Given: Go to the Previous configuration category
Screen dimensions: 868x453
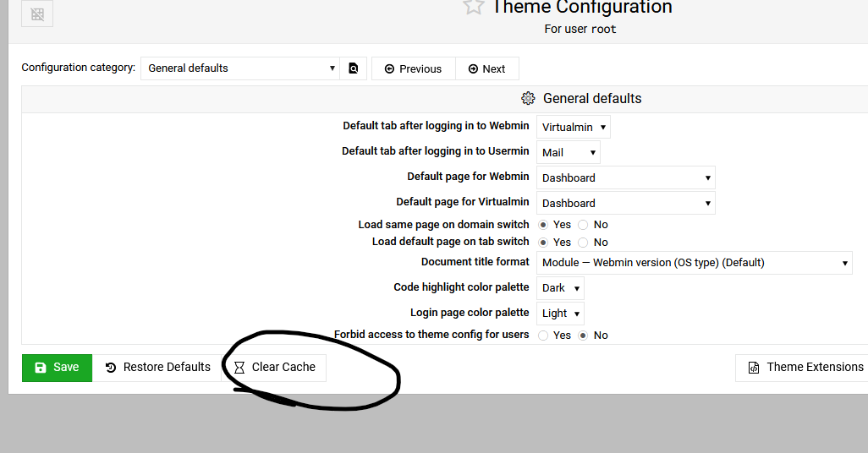Looking at the screenshot, I should pos(413,68).
